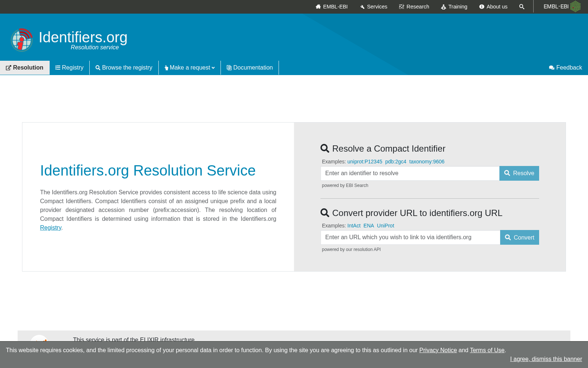This screenshot has width=588, height=368.
Task: Follow the Registry link in the description
Action: click(51, 228)
